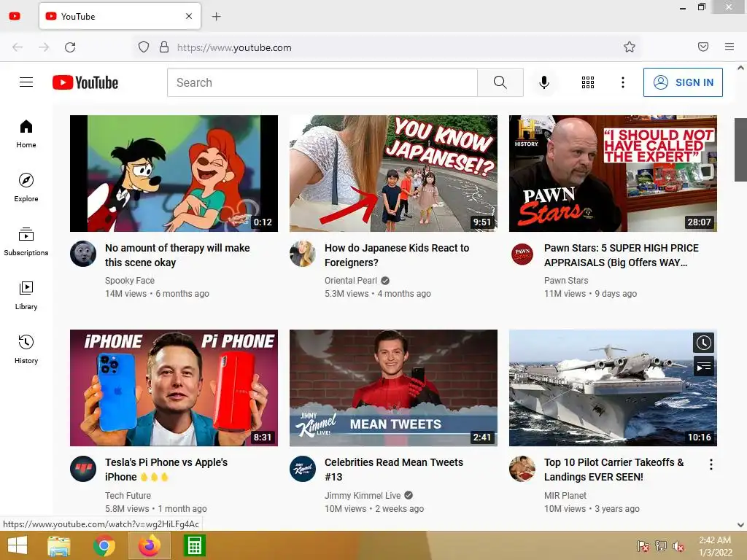Open the Jimmy Kimmel Live channel name
The width and height of the screenshot is (747, 560).
coord(363,495)
